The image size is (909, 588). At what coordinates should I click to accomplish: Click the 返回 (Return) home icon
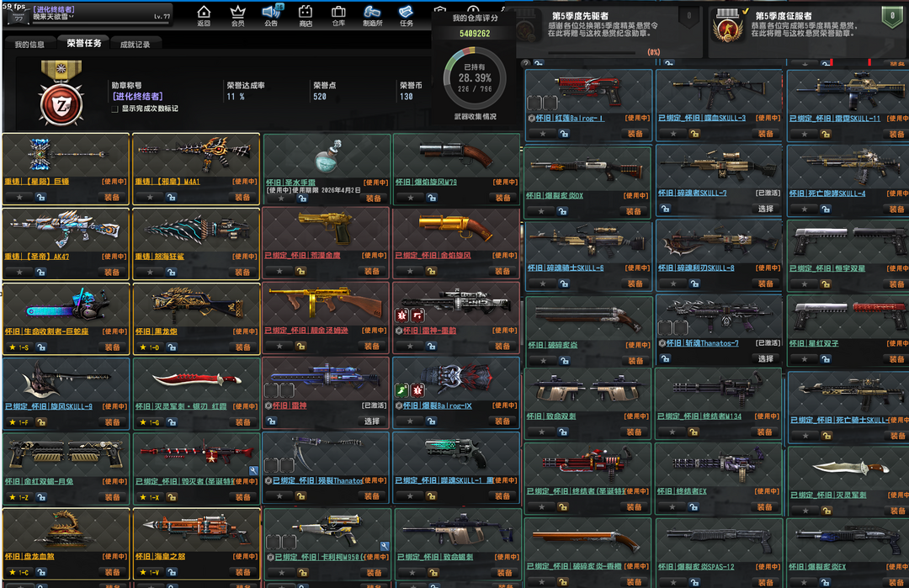(x=204, y=15)
